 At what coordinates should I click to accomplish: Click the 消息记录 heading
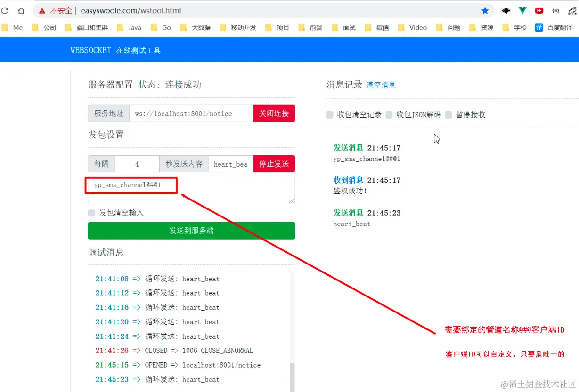pos(344,85)
